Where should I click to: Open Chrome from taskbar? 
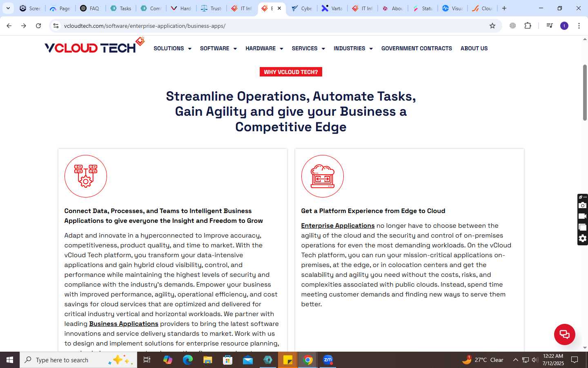coord(308,360)
